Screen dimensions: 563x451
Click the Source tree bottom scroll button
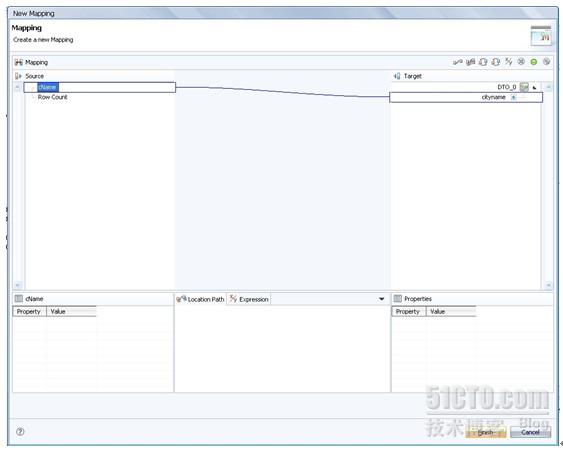click(18, 285)
